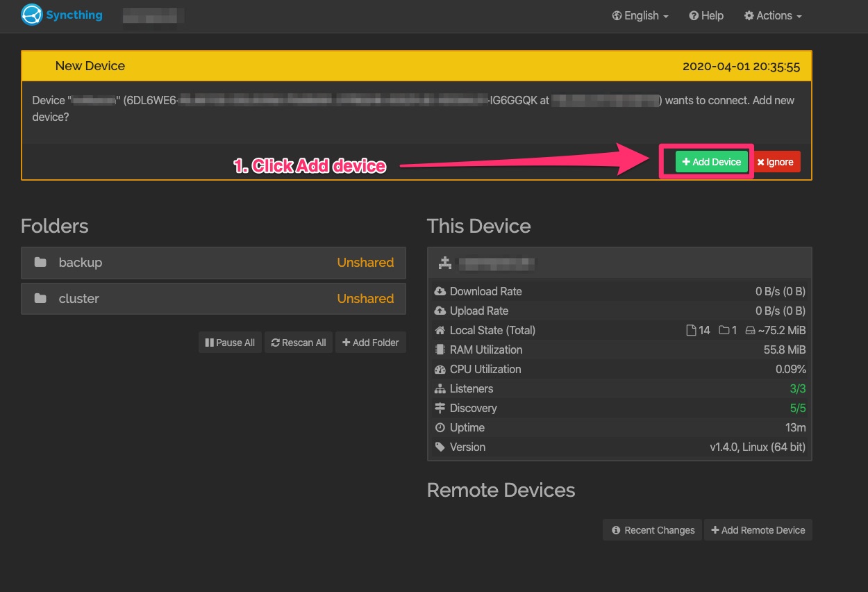
Task: Click the This Device network icon
Action: (x=445, y=263)
